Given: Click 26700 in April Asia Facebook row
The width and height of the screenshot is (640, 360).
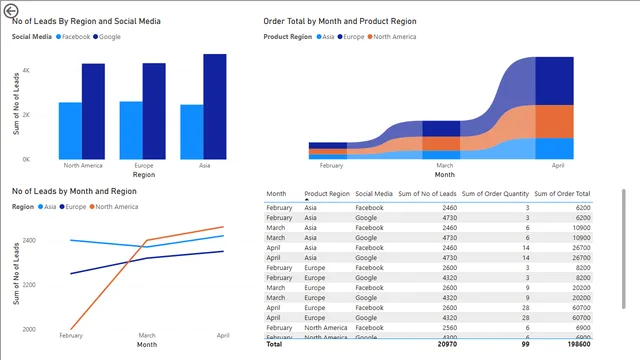Looking at the screenshot, I should tap(581, 248).
